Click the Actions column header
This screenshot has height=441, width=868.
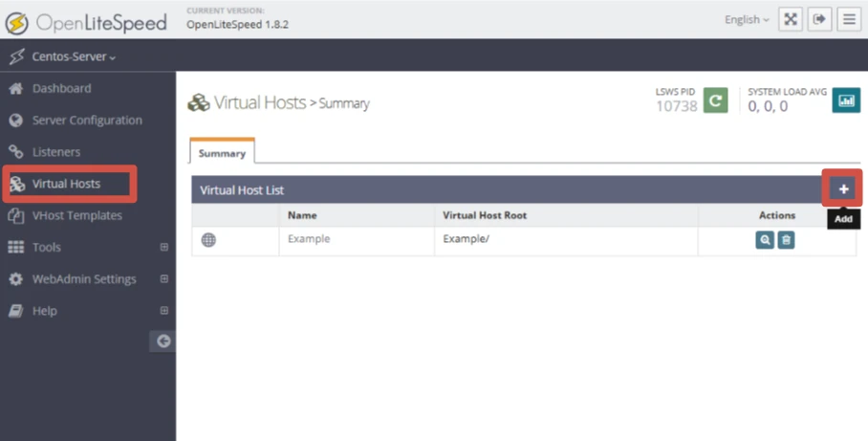(776, 215)
